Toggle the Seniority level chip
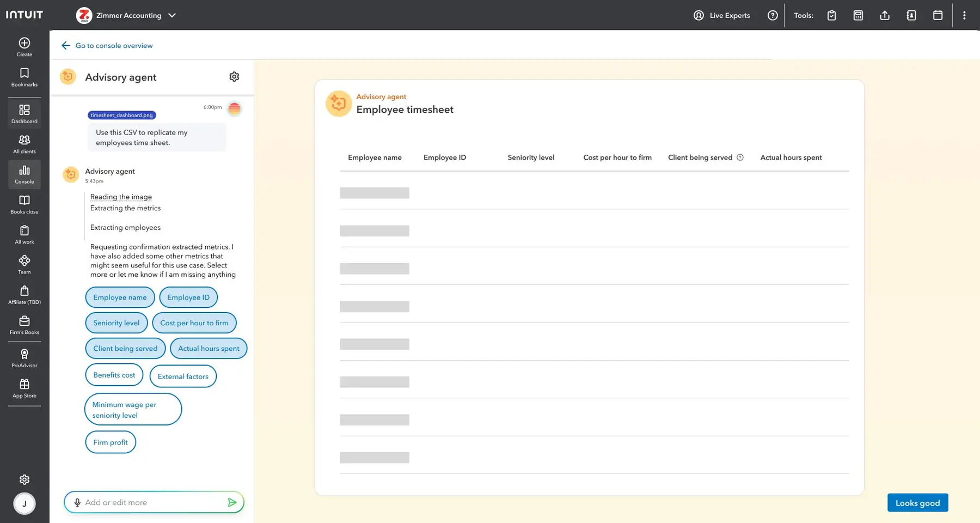980x523 pixels. pyautogui.click(x=117, y=323)
